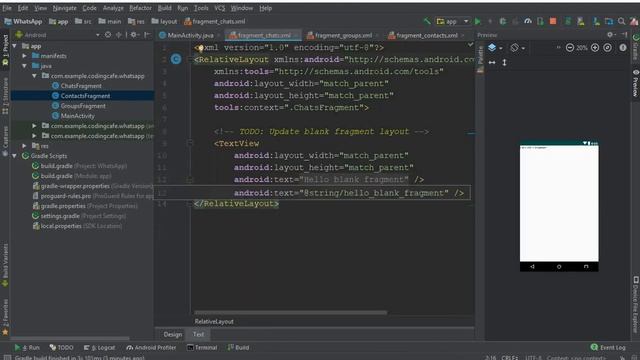Select ChatsFragment in project tree
This screenshot has width=640, height=360.
point(81,86)
